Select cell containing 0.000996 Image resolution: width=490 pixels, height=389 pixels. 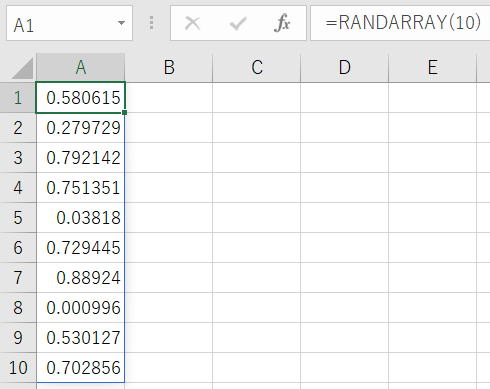click(80, 308)
